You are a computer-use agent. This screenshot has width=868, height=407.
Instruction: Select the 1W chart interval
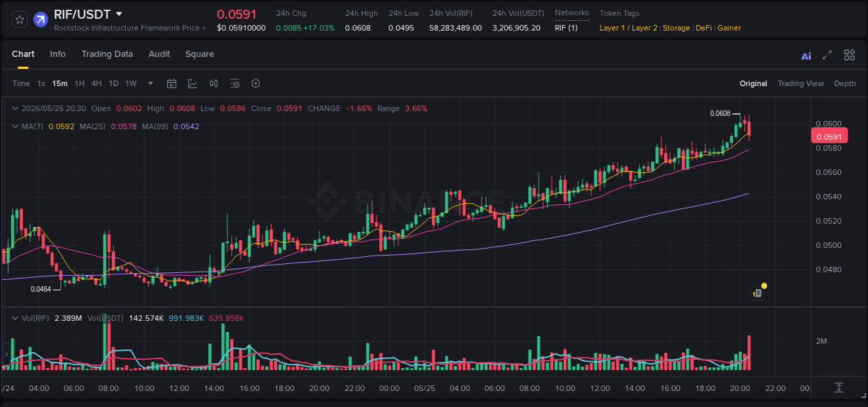[131, 83]
